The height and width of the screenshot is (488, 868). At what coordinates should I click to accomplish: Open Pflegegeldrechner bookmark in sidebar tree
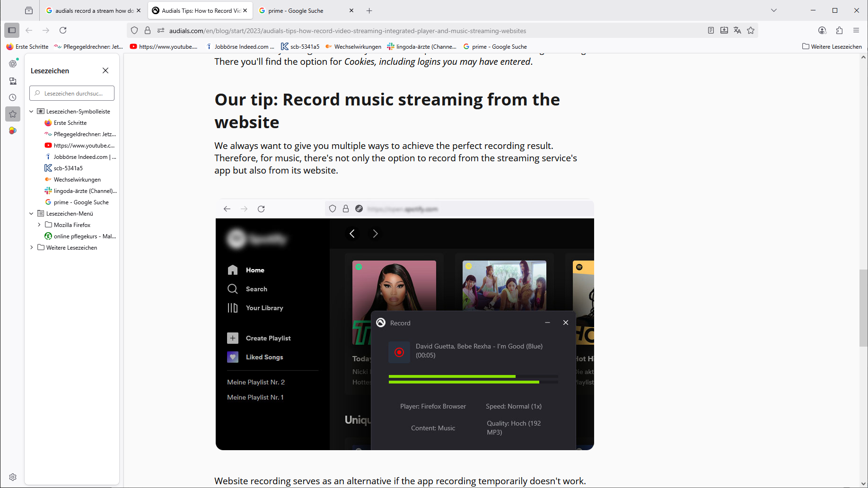80,134
